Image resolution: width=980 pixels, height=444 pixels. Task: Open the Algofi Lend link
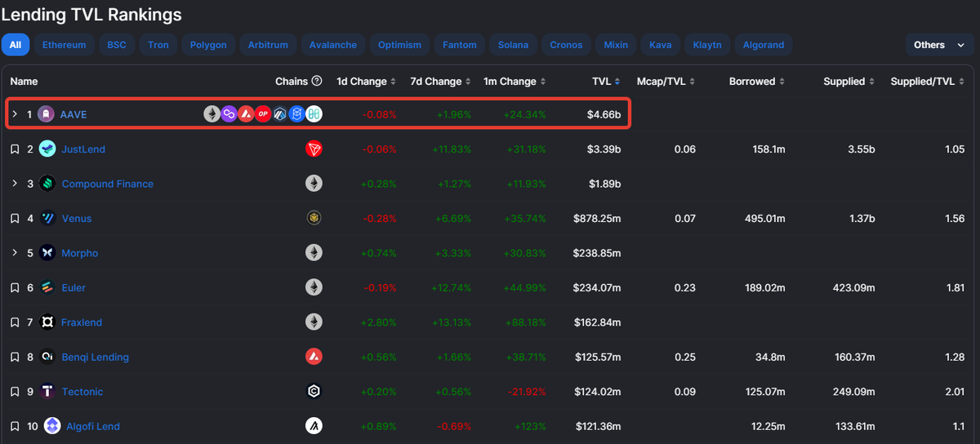(x=94, y=426)
